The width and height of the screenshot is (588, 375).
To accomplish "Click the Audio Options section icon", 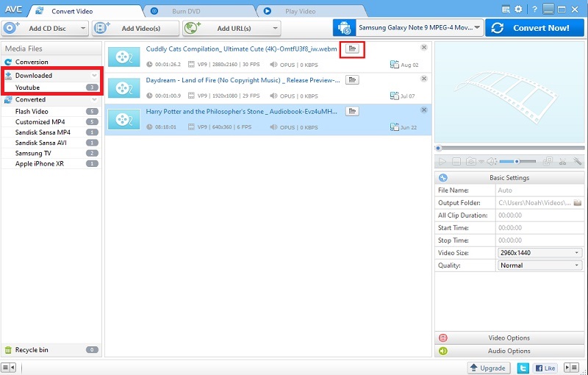I will pyautogui.click(x=443, y=351).
